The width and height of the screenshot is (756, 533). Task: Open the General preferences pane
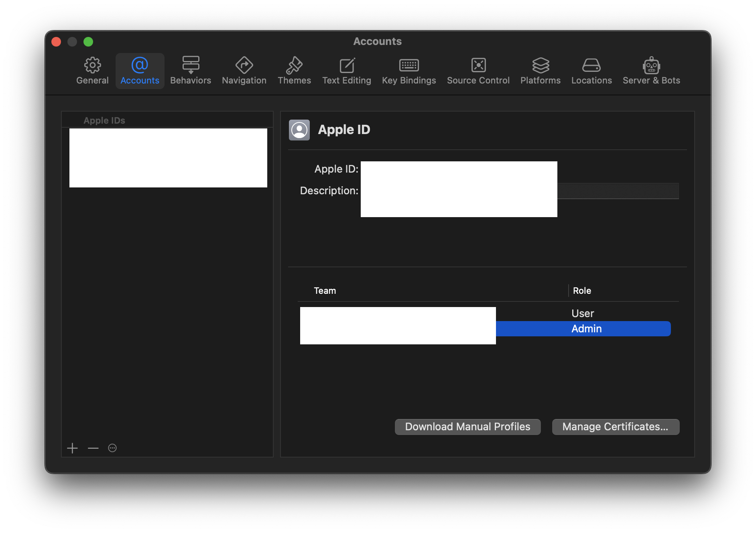point(92,71)
